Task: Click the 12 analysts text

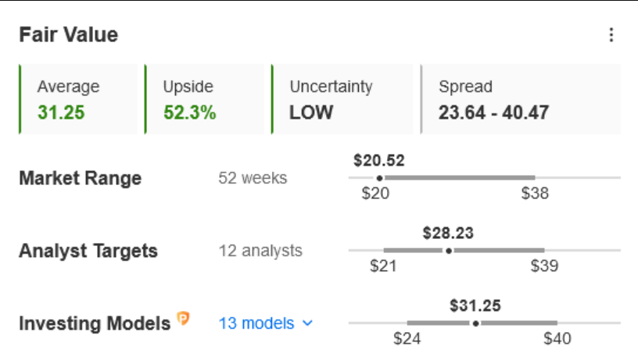Action: 260,251
